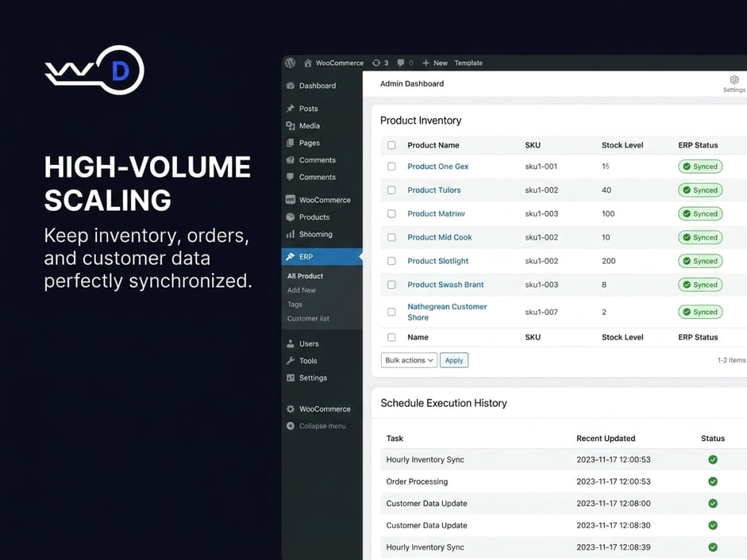Check the Product One Gex checkbox
747x560 pixels.
(391, 167)
